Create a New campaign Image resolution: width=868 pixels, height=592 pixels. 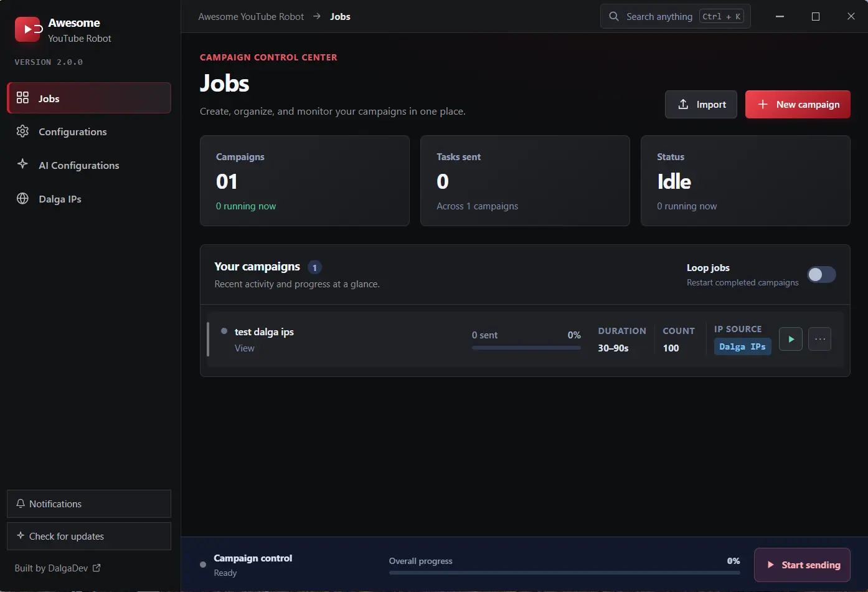798,104
